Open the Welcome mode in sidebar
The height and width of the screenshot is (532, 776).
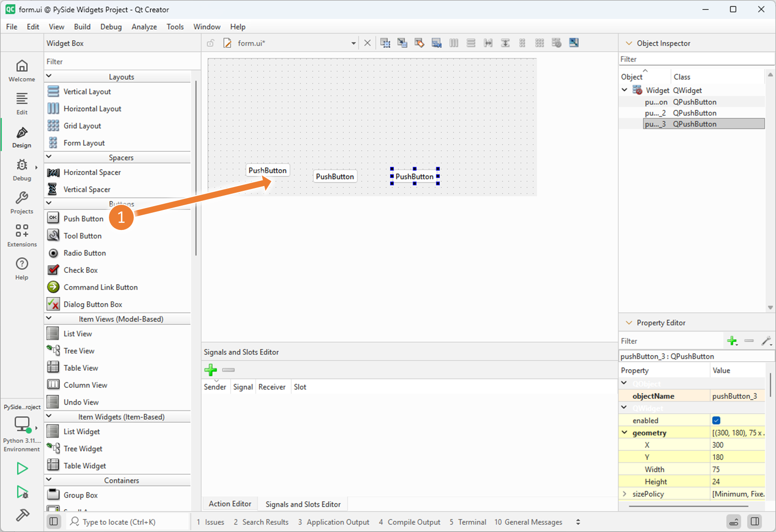[x=22, y=71]
